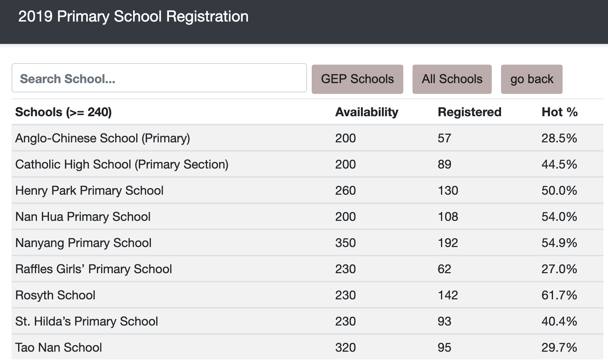Screen dimensions: 608x364
Task: Select Raffles Girls' Primary School
Action: click(94, 269)
